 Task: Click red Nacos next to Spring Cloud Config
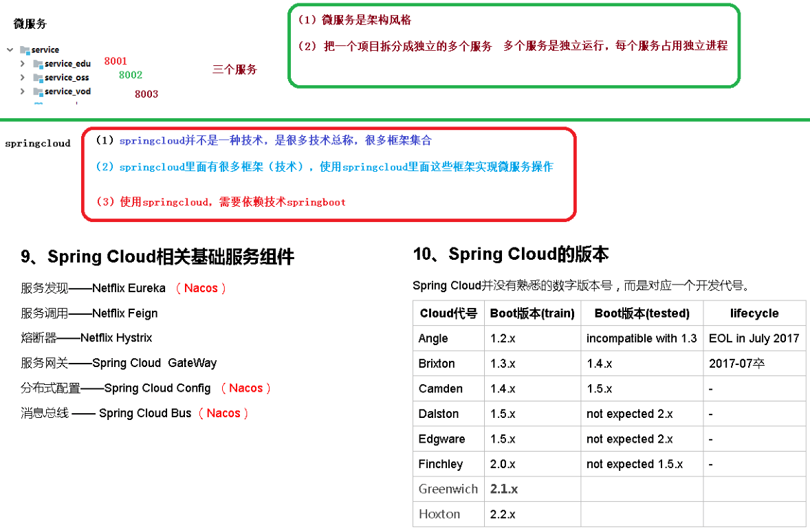pyautogui.click(x=246, y=388)
